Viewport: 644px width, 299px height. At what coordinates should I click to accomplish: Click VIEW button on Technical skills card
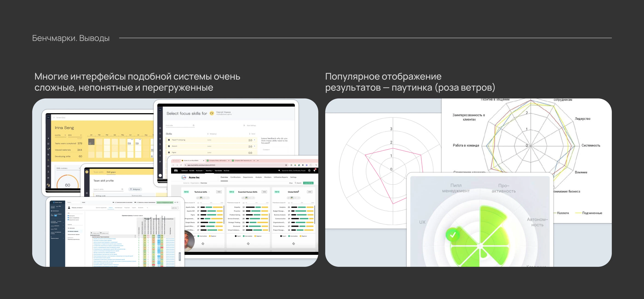(x=219, y=192)
